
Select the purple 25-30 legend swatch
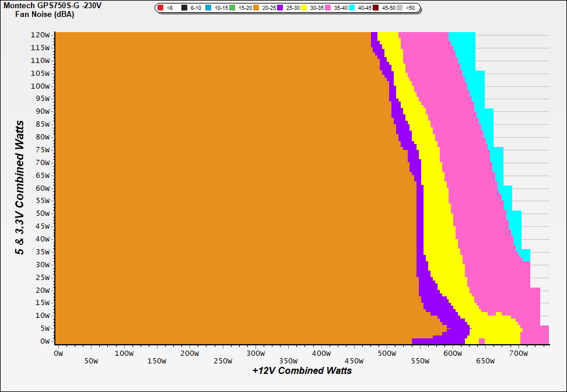(281, 8)
